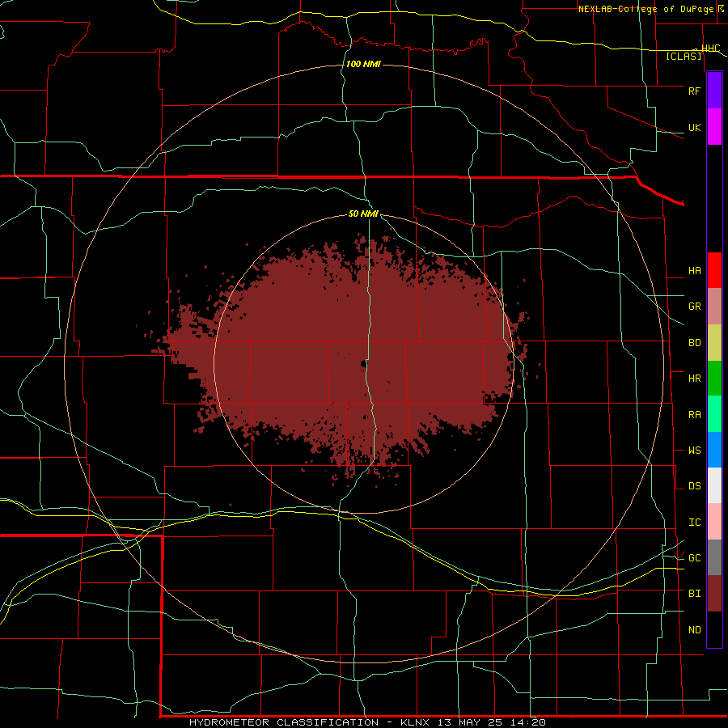The width and height of the screenshot is (728, 728).
Task: Click the red HA color swatch
Action: 714,270
